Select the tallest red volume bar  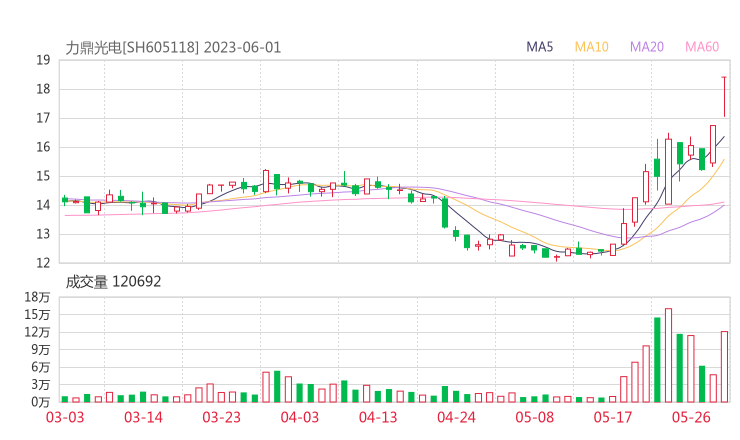668,355
